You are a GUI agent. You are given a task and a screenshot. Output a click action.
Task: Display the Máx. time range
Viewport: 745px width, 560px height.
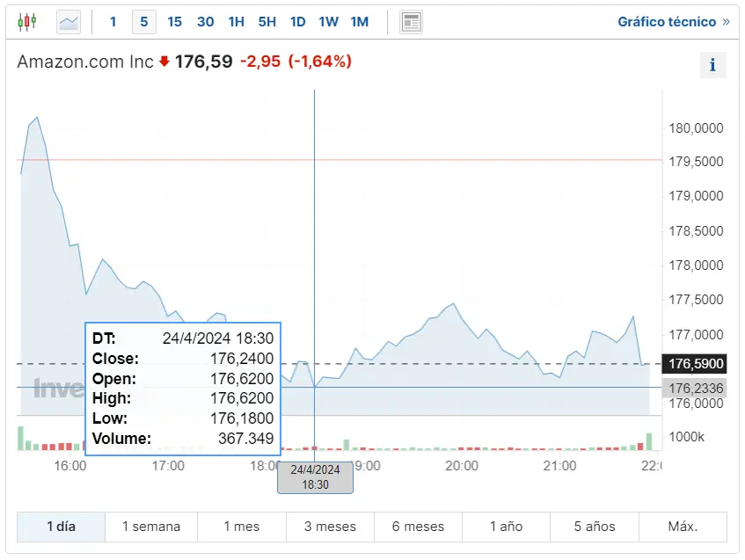[683, 527]
